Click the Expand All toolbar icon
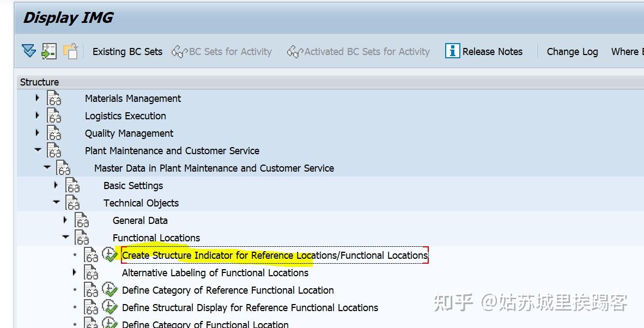Viewport: 644px width, 328px height. pos(29,51)
